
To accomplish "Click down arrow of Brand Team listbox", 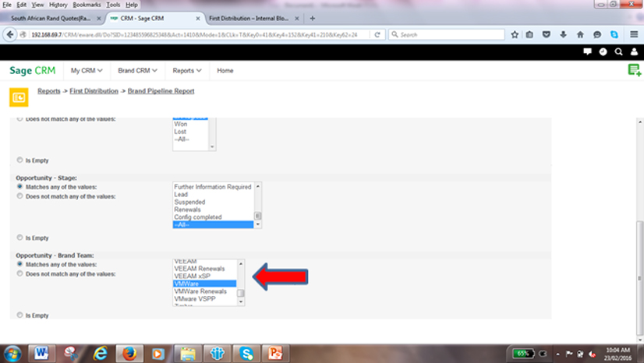I will (241, 302).
